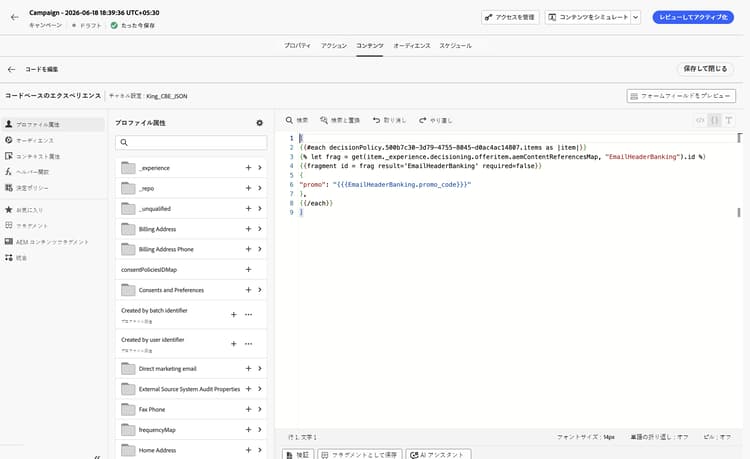Add the _repo attribute with its plus icon

click(248, 188)
